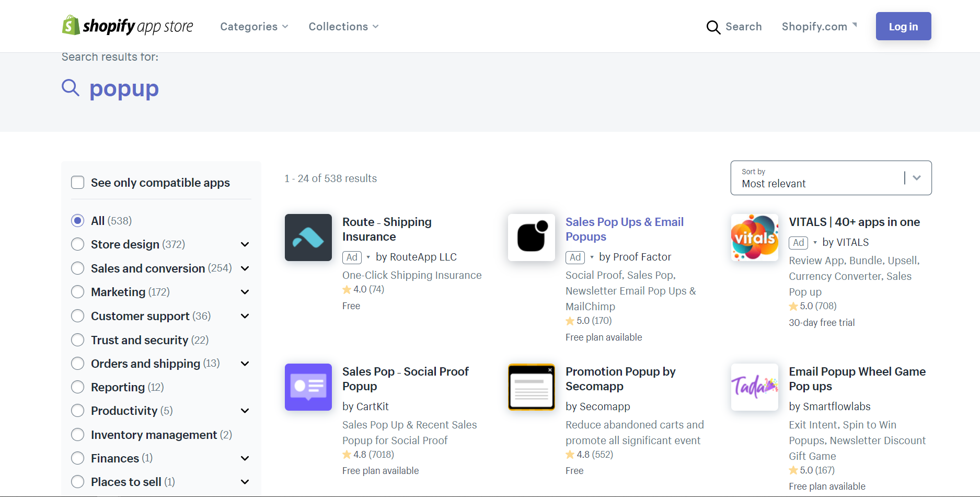Open the Categories menu
Image resolution: width=980 pixels, height=497 pixels.
coord(253,26)
